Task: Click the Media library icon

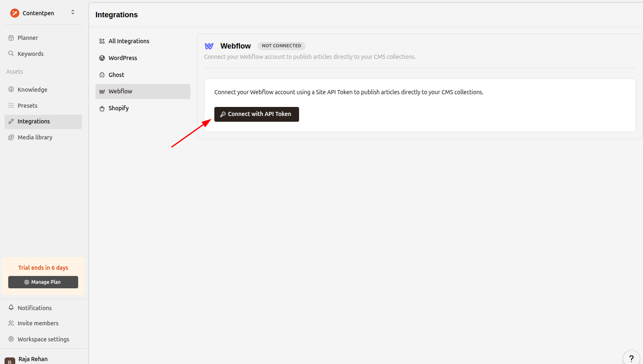Action: 11,137
